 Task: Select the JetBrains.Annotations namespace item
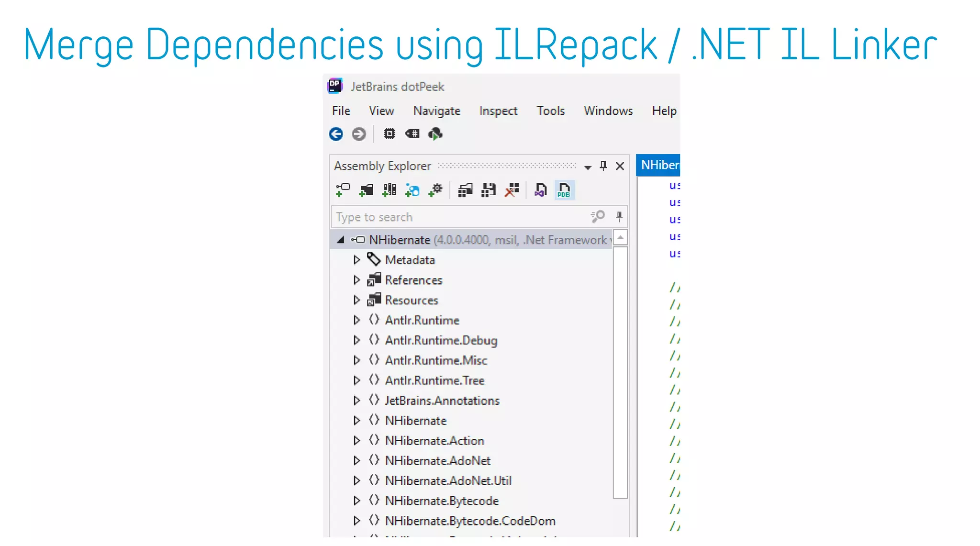tap(442, 401)
